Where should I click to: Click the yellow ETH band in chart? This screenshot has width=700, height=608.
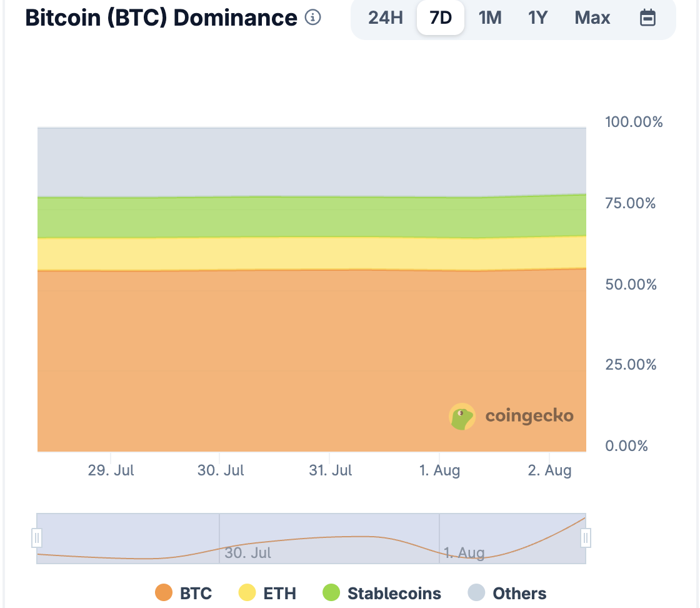point(312,253)
